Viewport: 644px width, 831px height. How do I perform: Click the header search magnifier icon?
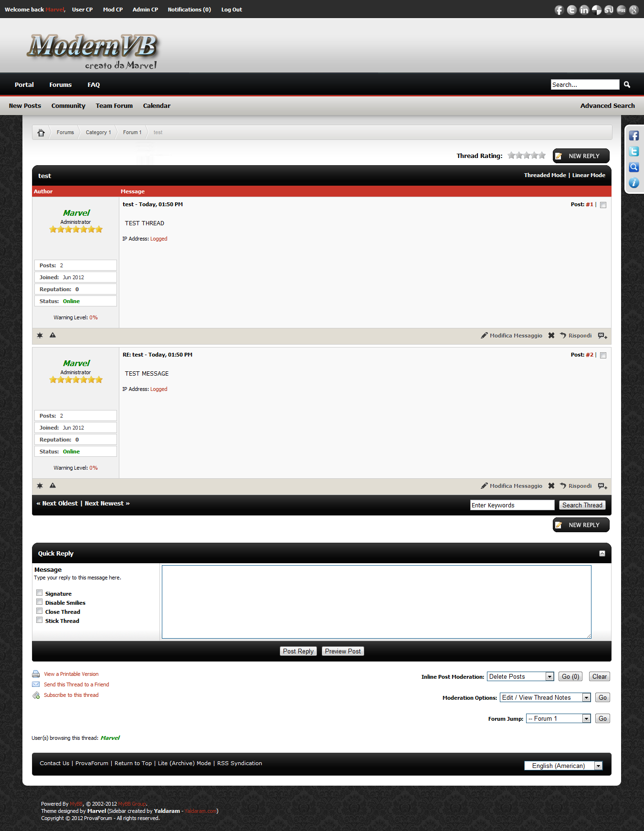[x=627, y=84]
